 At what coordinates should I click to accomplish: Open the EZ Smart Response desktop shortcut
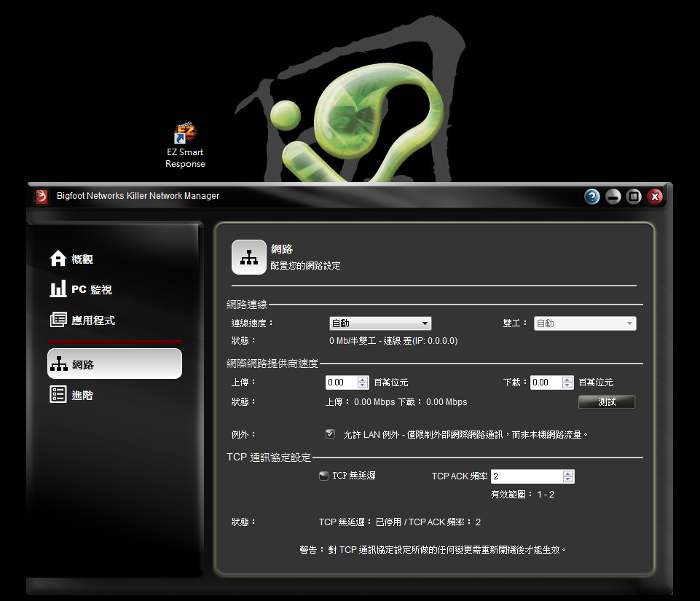(185, 146)
